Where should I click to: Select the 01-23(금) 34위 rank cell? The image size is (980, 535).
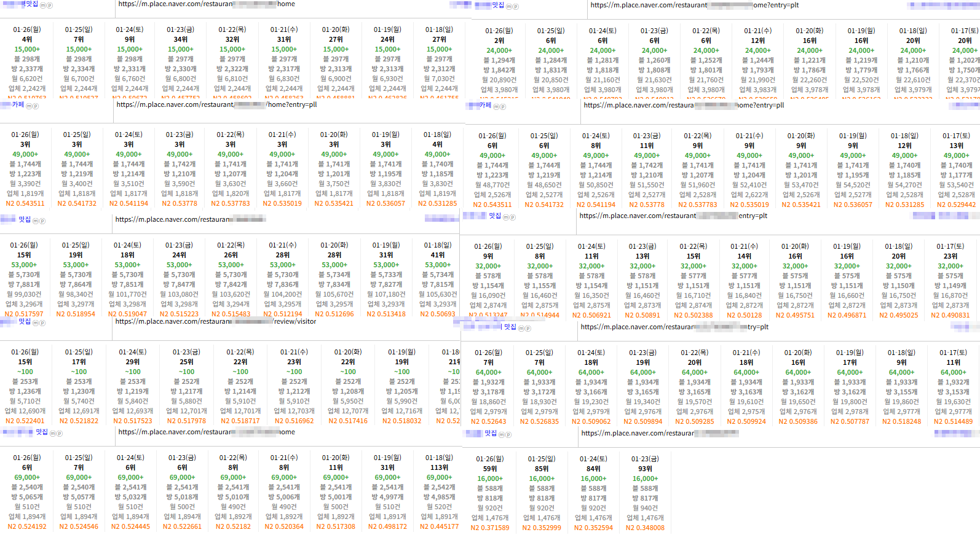point(181,39)
